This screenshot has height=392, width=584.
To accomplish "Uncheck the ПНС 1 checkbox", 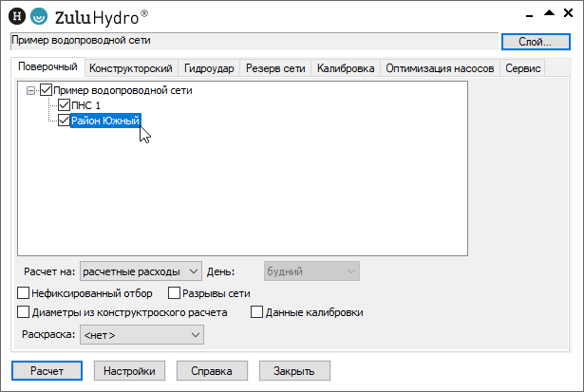I will pos(65,105).
